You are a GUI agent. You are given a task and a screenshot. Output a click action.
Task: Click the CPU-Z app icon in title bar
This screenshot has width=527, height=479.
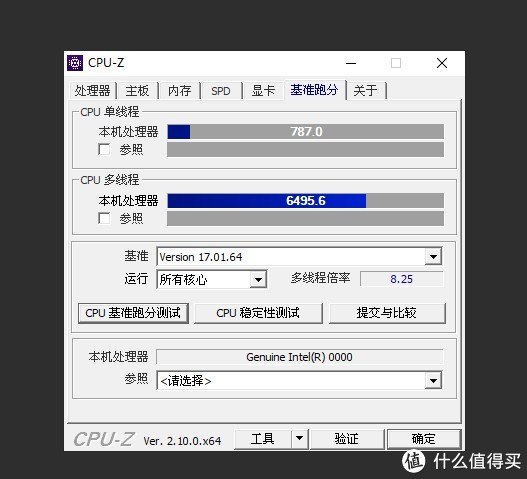[x=75, y=63]
